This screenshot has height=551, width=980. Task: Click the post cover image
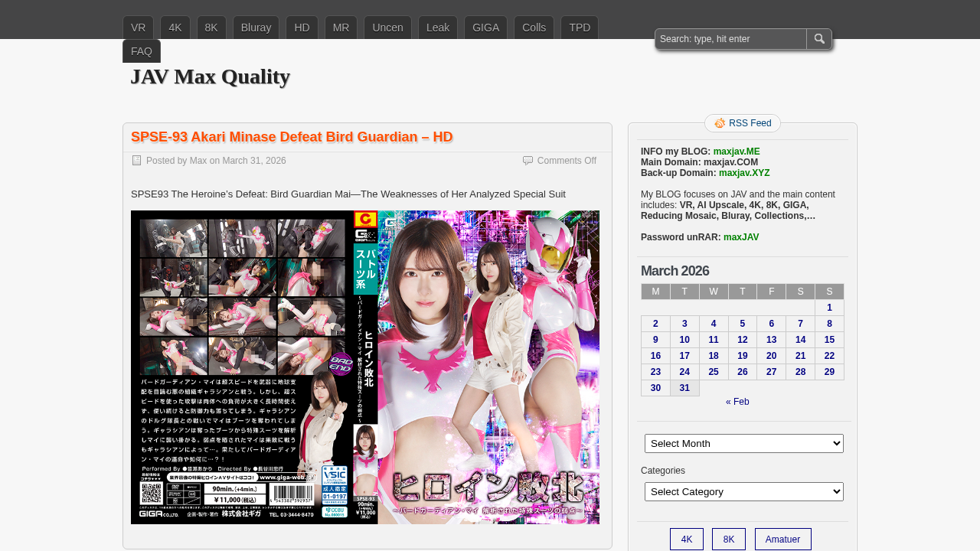365,367
